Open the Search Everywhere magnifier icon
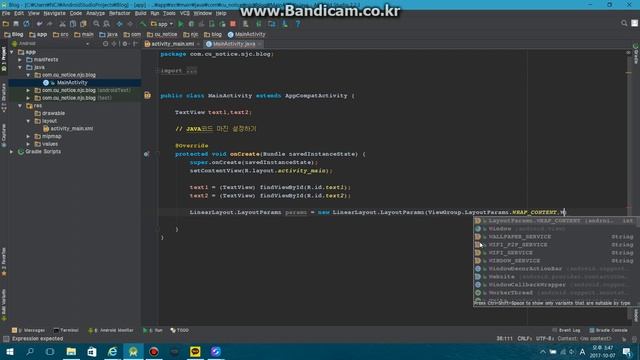The height and width of the screenshot is (360, 640). [x=624, y=23]
